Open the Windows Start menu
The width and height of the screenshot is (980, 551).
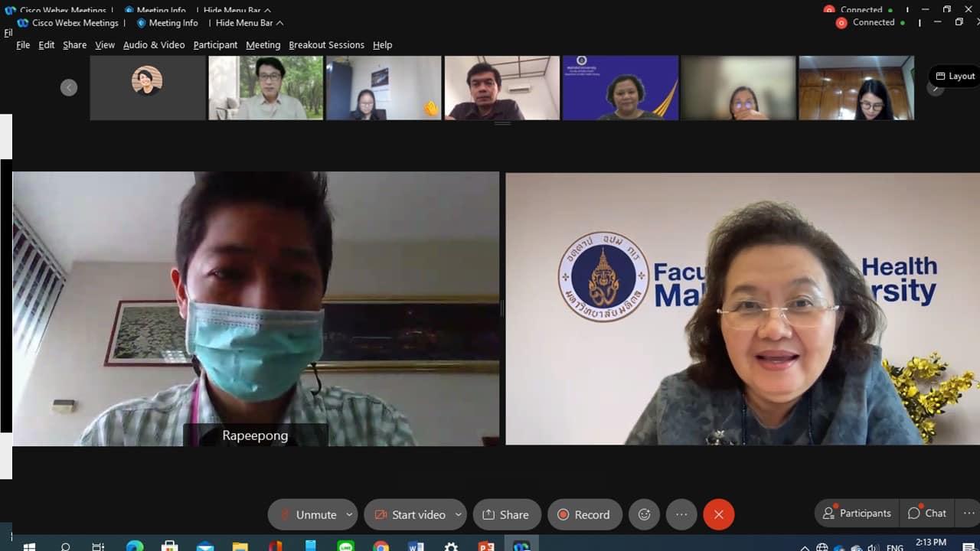(30, 546)
